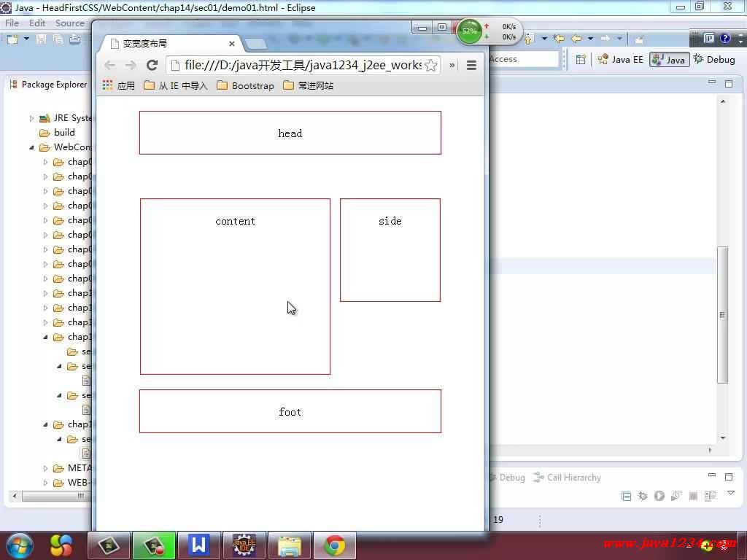Click the Chrome back button
This screenshot has width=747, height=560.
point(109,65)
